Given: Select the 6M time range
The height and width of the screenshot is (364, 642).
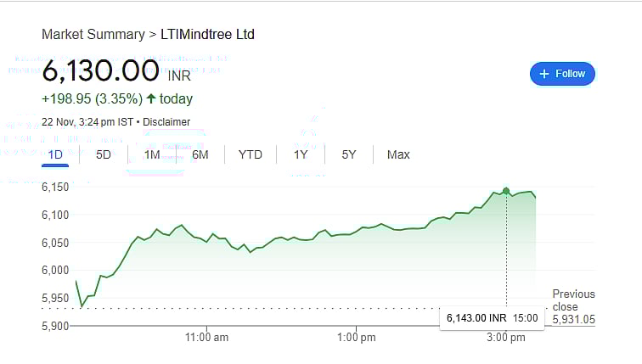Looking at the screenshot, I should pos(200,154).
